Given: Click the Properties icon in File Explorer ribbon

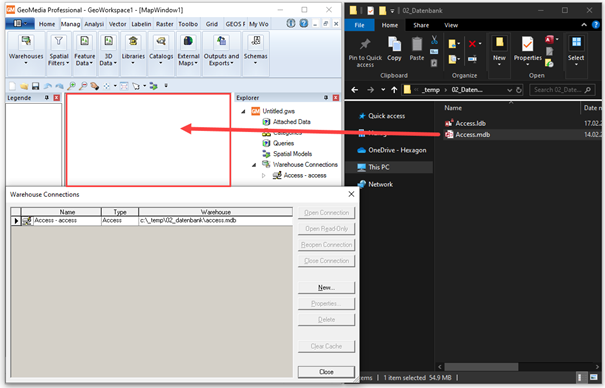Looking at the screenshot, I should click(527, 44).
